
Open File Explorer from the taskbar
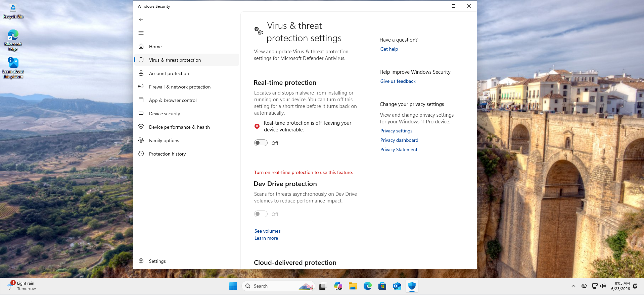(353, 286)
